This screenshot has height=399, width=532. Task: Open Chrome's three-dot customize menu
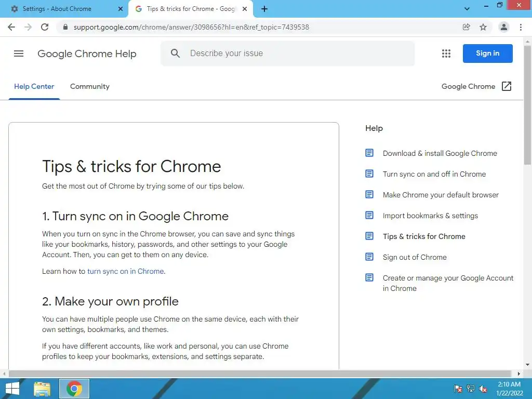pos(521,27)
